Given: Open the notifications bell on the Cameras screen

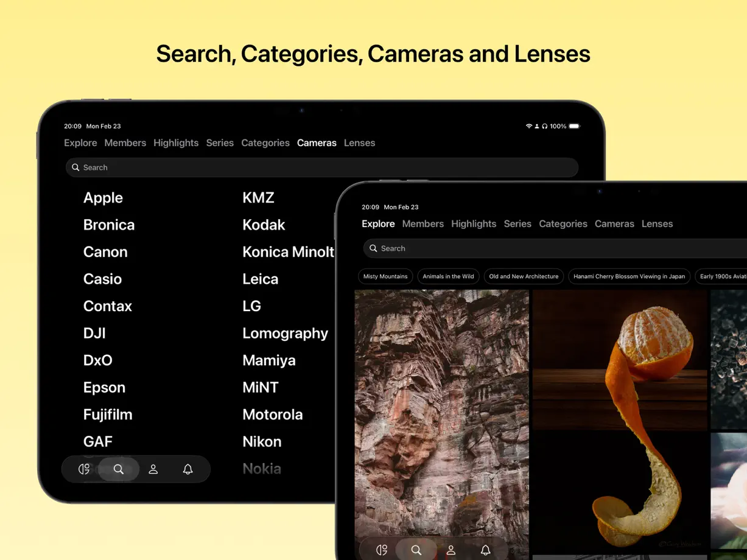Looking at the screenshot, I should tap(188, 469).
